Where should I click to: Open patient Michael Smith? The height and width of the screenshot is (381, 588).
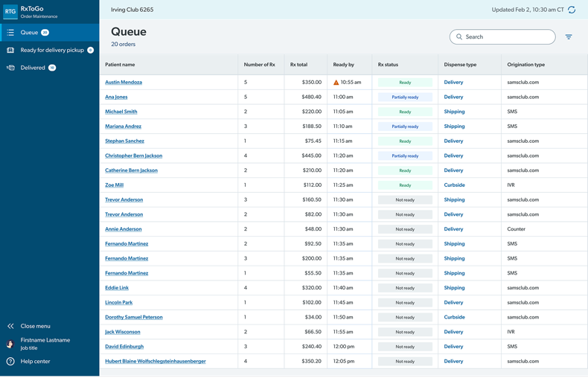click(121, 112)
